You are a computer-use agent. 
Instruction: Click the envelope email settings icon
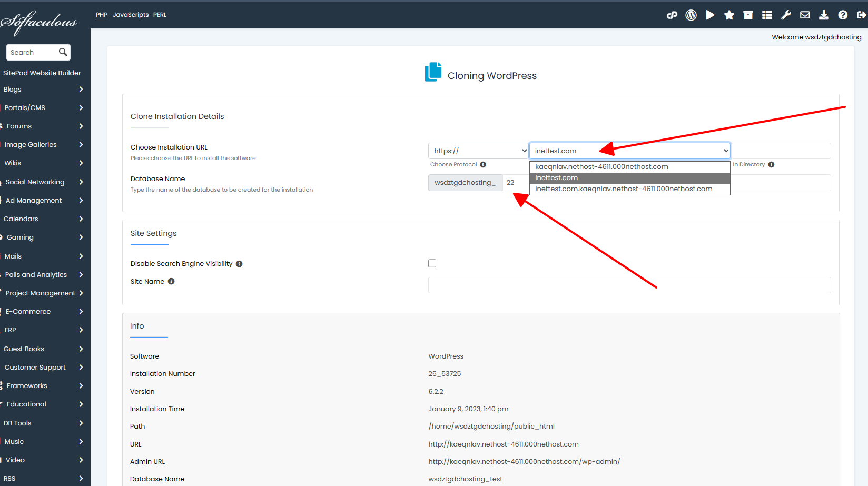coord(805,15)
